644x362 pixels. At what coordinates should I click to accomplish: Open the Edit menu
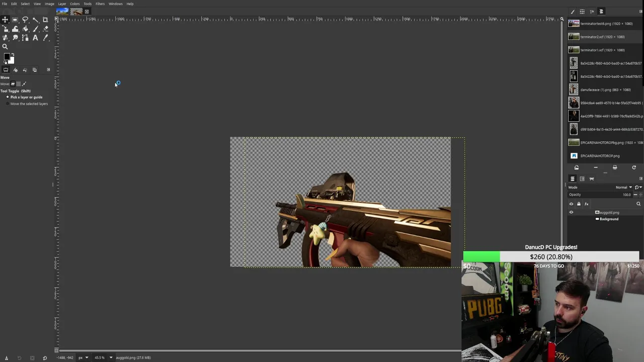(x=14, y=4)
